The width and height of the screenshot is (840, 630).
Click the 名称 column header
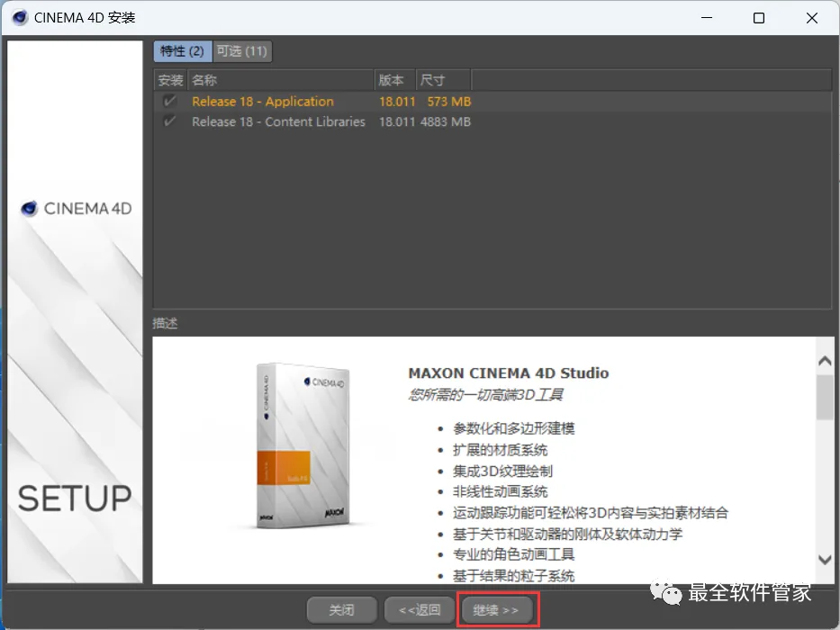point(281,80)
